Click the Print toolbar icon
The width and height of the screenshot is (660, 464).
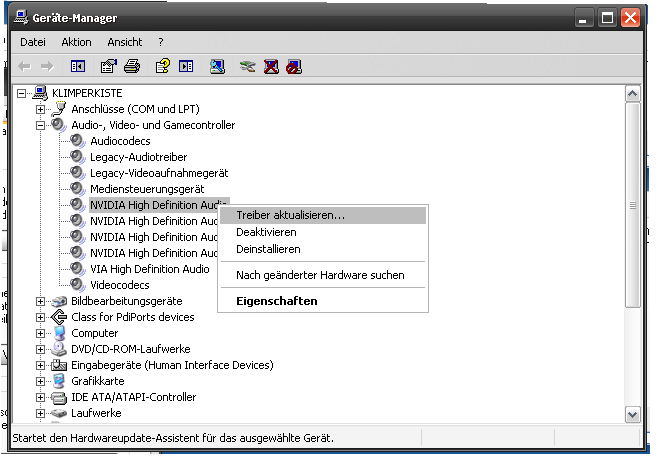[x=132, y=67]
